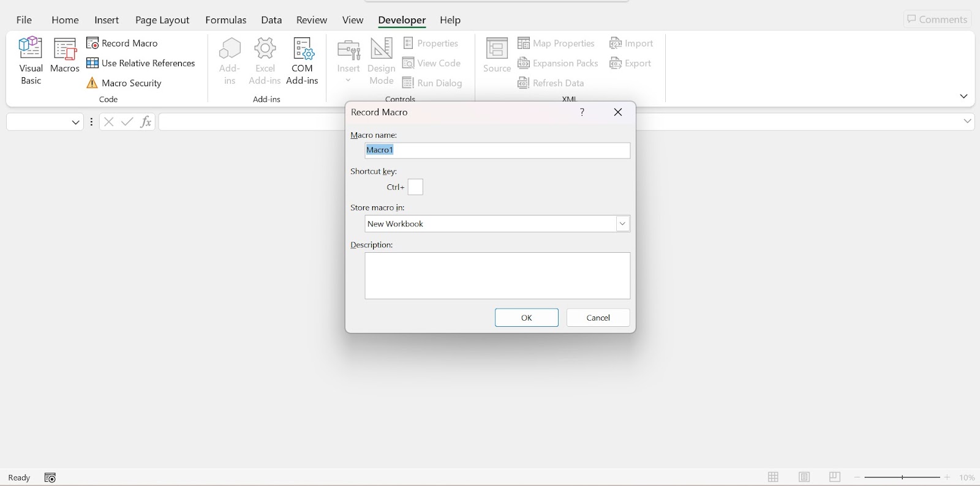Open Map Properties
This screenshot has height=486, width=980.
[x=556, y=43]
